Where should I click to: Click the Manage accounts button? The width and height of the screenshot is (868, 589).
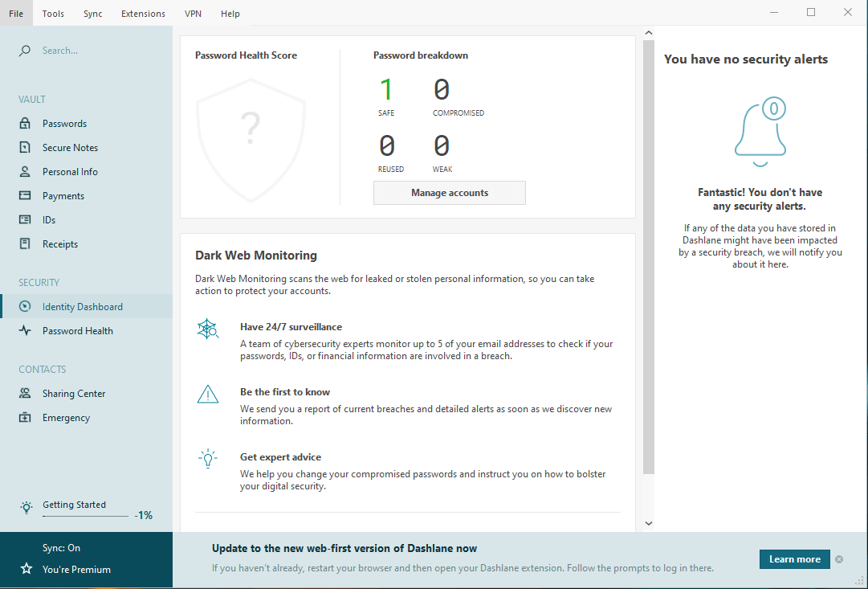coord(450,193)
